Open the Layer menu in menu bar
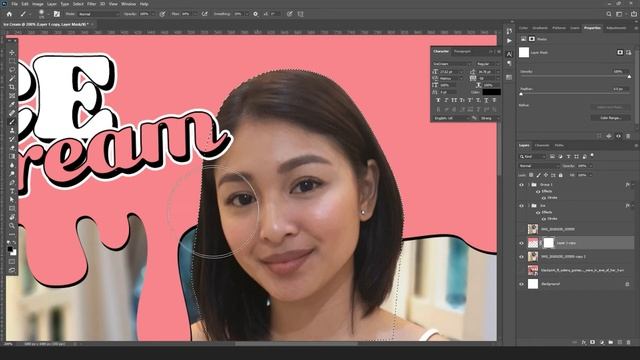The width and height of the screenshot is (640, 360). tap(52, 4)
